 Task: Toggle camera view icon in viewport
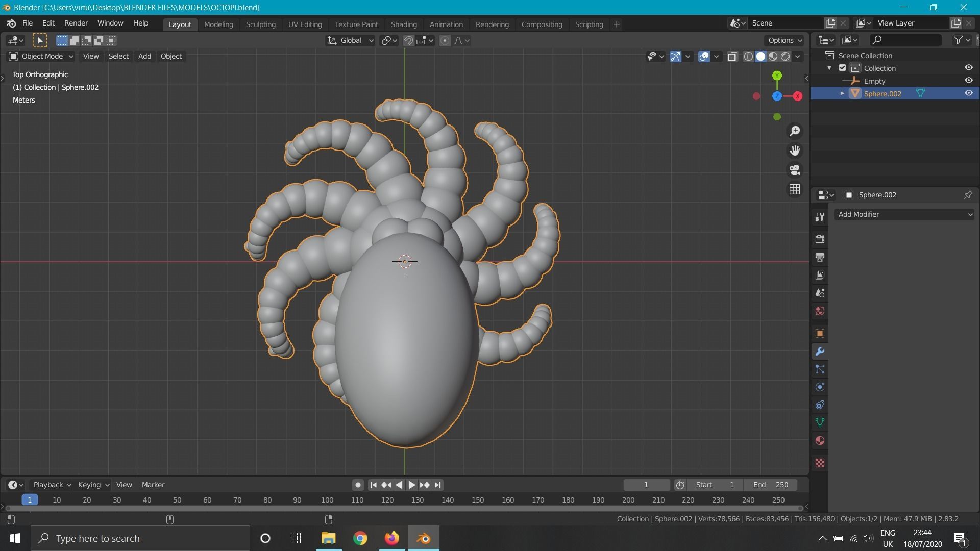click(x=795, y=170)
